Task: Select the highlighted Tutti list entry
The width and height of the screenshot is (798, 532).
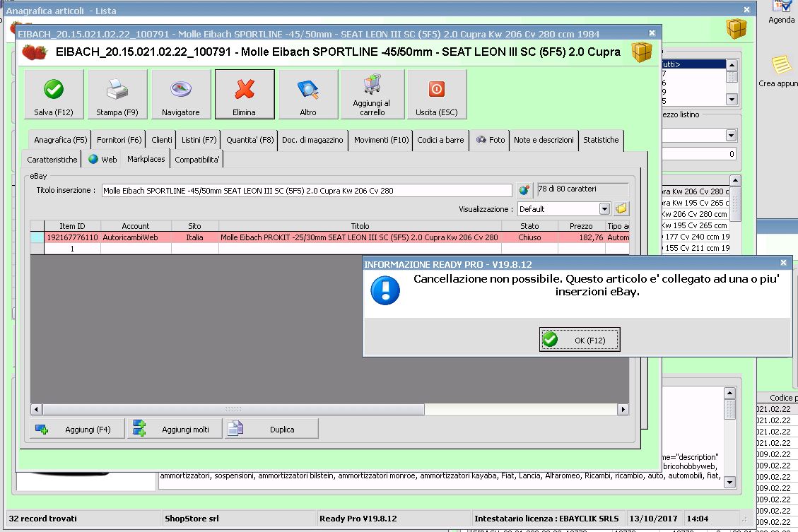Action: pyautogui.click(x=693, y=64)
